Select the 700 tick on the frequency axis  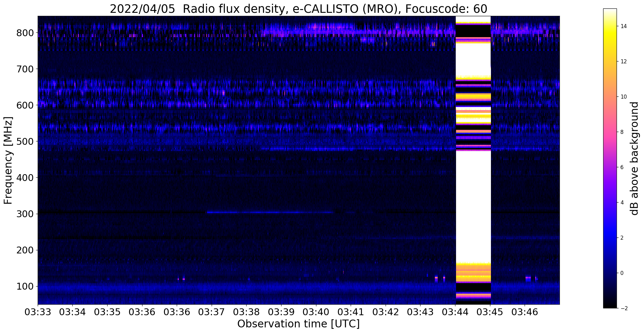(x=25, y=69)
